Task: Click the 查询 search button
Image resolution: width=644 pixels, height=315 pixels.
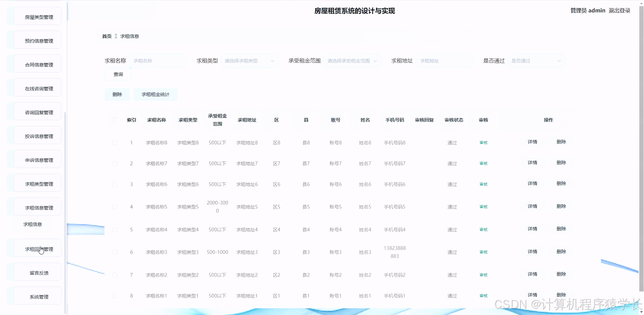Action: tap(118, 74)
